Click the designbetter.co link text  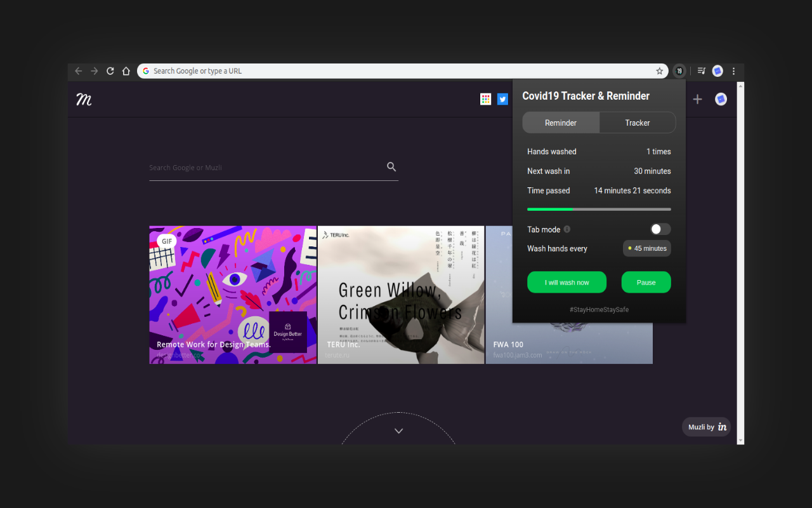click(x=178, y=355)
